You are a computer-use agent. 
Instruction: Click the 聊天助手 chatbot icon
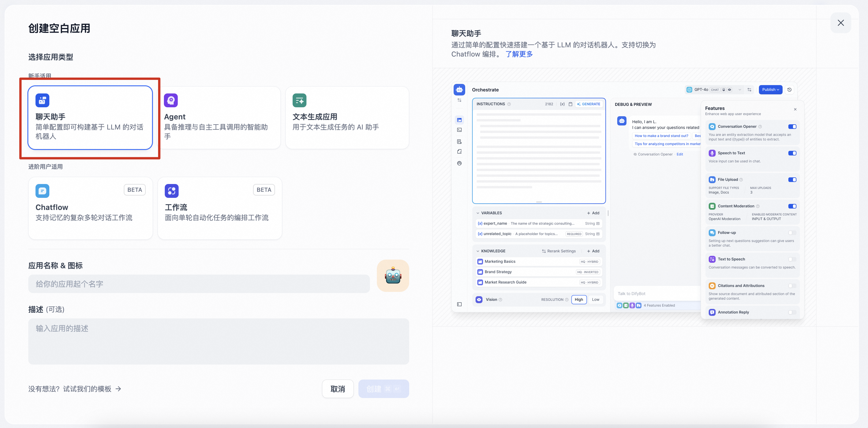click(x=42, y=100)
